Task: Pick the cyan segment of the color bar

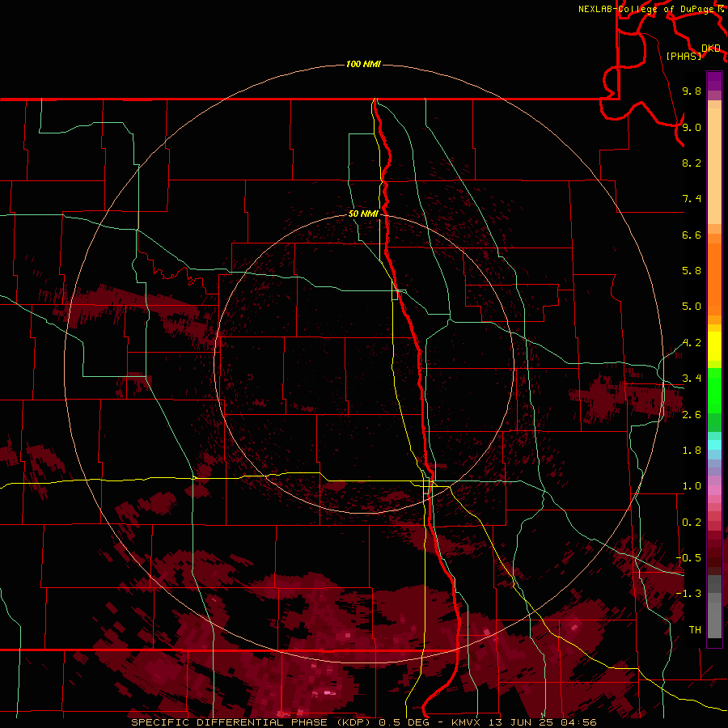Action: [714, 445]
